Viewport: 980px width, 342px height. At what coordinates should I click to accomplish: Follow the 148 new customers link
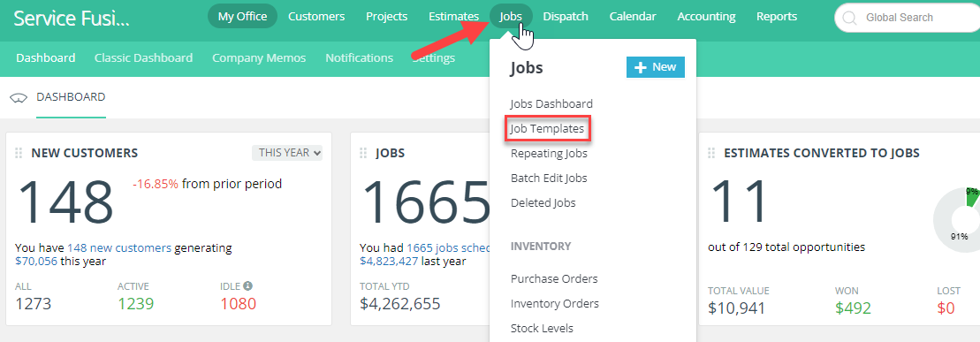point(118,247)
